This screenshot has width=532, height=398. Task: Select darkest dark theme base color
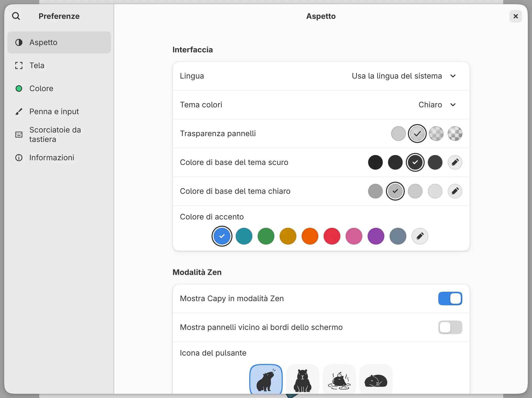tap(375, 162)
